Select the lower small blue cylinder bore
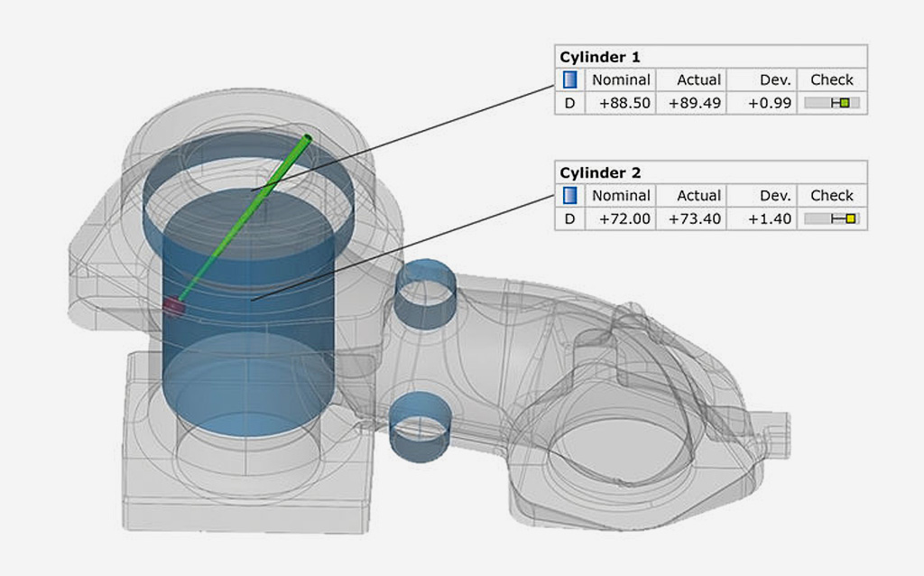The height and width of the screenshot is (576, 924). click(x=420, y=427)
